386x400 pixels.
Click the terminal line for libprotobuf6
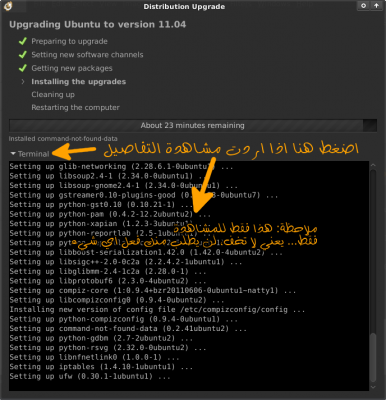(x=108, y=281)
